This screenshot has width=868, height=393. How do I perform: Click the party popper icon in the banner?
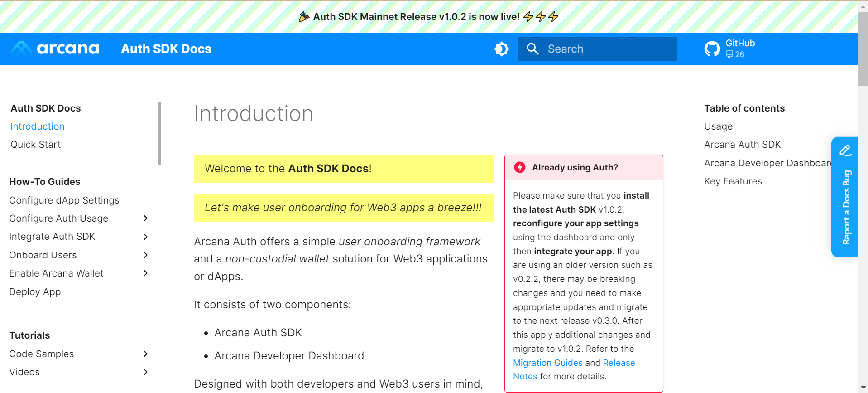(x=304, y=17)
